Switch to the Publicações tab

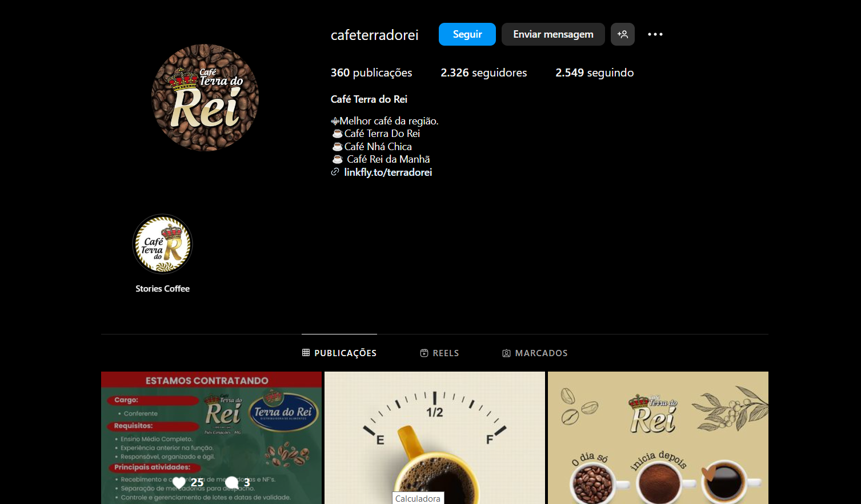click(x=339, y=353)
